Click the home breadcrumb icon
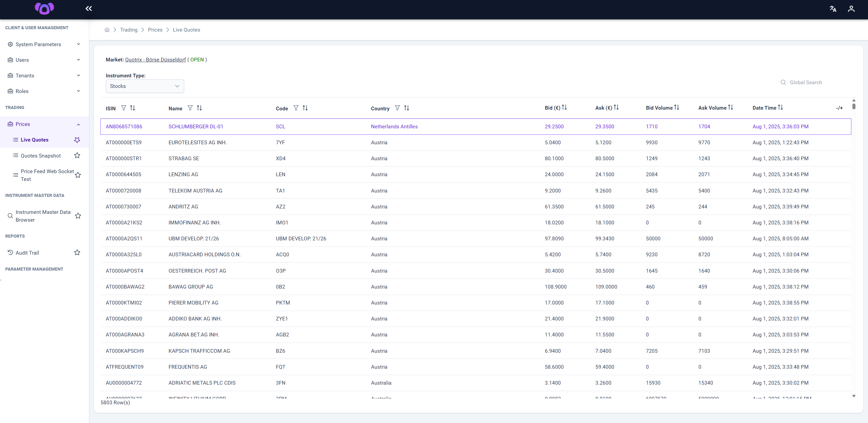 click(x=107, y=30)
